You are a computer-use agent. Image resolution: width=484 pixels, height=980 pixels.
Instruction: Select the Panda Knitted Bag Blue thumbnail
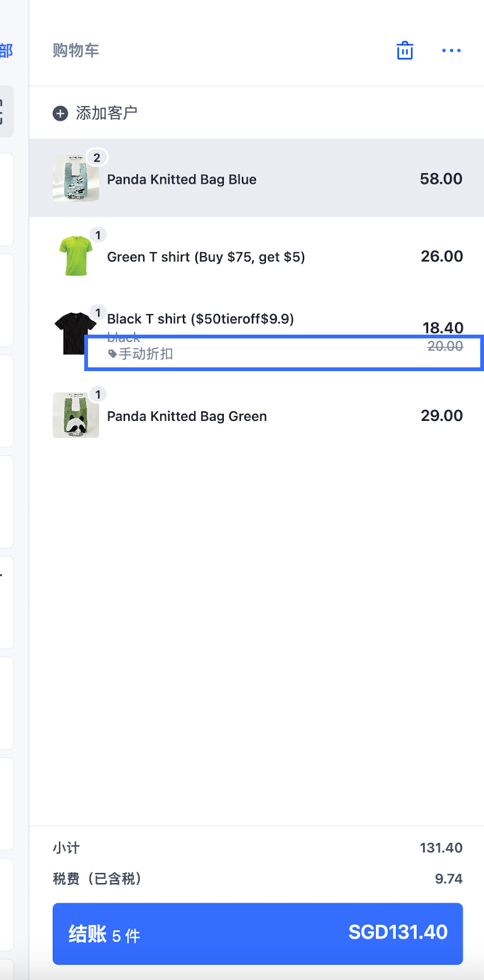click(x=76, y=179)
